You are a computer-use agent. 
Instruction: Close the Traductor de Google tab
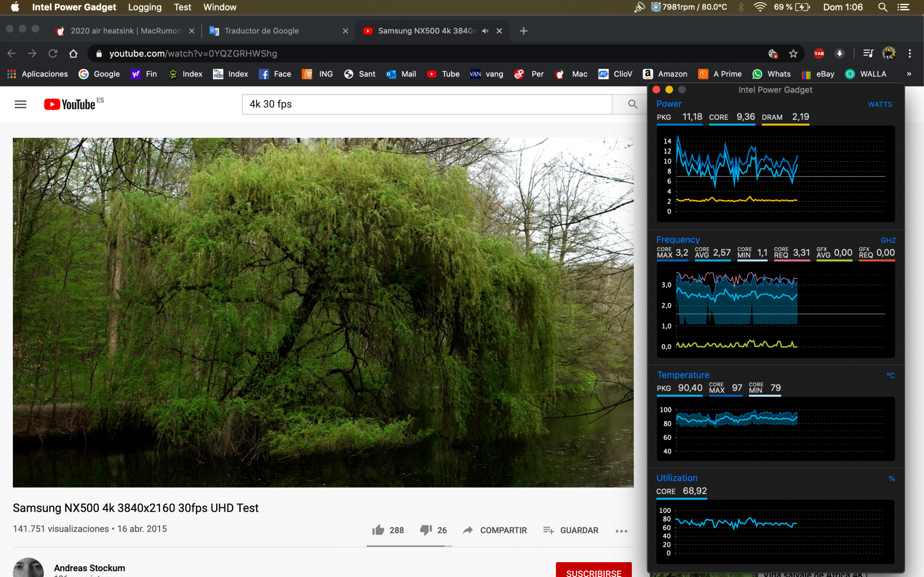click(346, 31)
